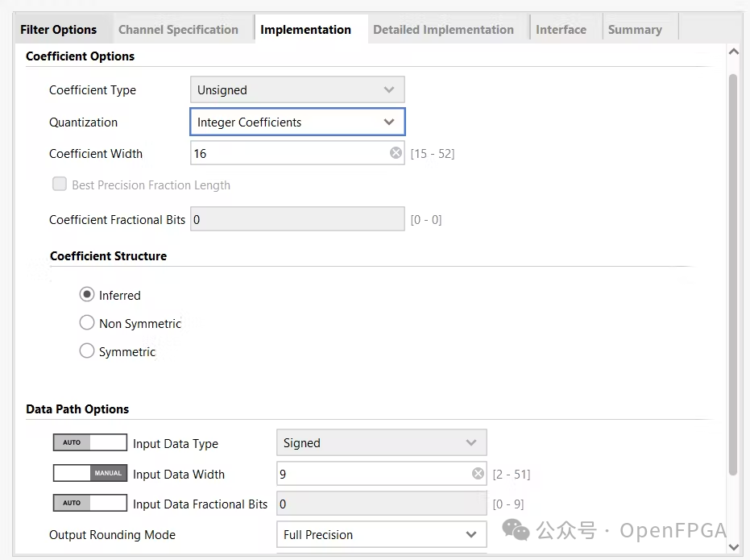The width and height of the screenshot is (750, 560).
Task: Toggle Input Data Width MANUAL switch
Action: pyautogui.click(x=90, y=474)
